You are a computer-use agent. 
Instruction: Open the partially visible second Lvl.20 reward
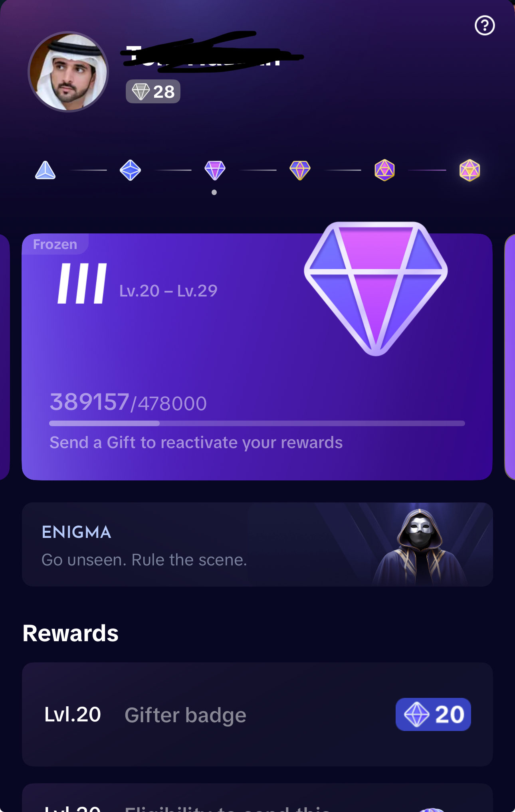(x=257, y=798)
